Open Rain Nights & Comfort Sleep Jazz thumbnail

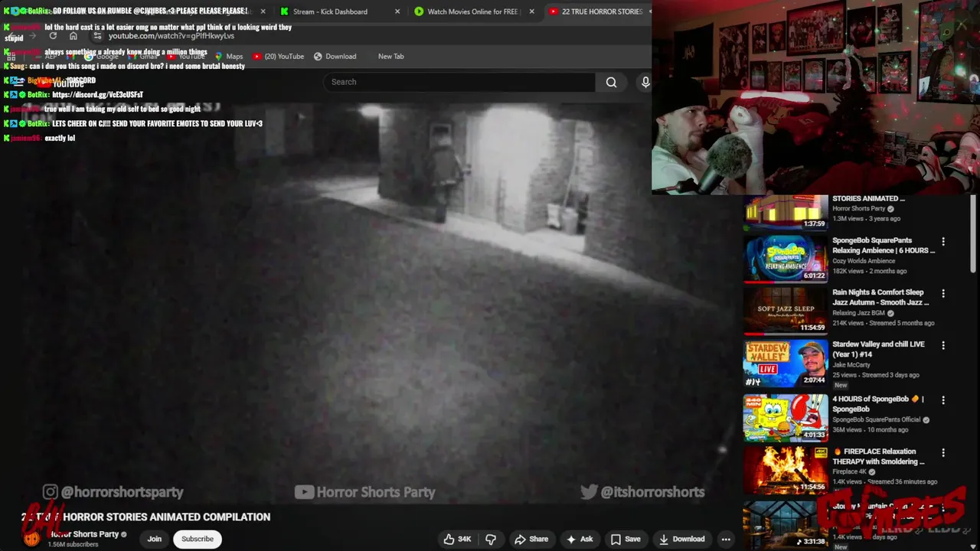tap(786, 311)
